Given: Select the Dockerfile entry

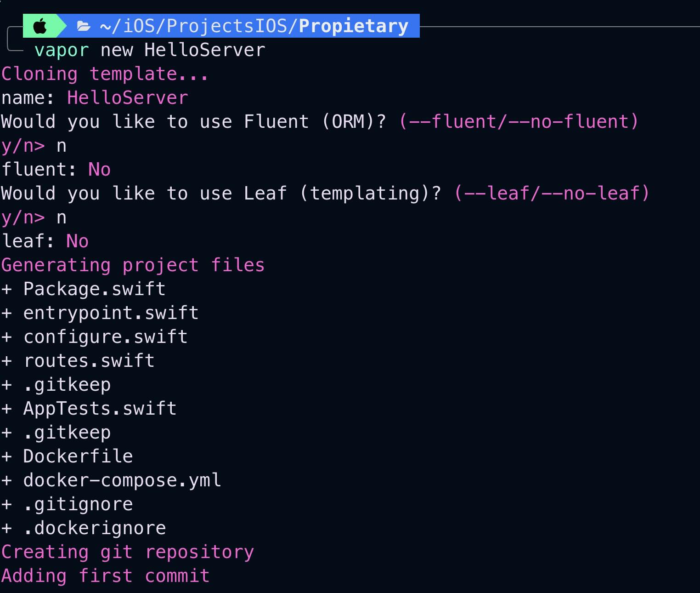Looking at the screenshot, I should (x=78, y=456).
